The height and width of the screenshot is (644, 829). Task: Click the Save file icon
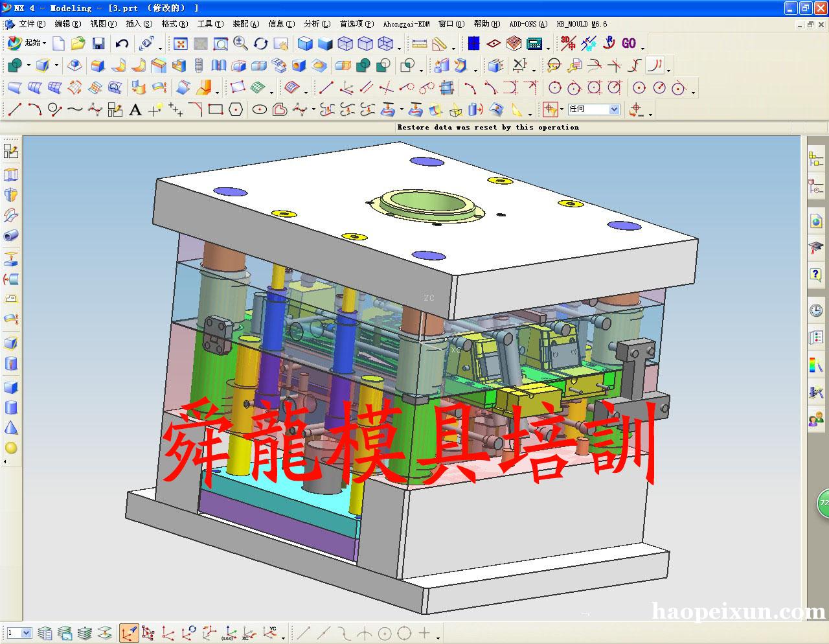tap(98, 43)
